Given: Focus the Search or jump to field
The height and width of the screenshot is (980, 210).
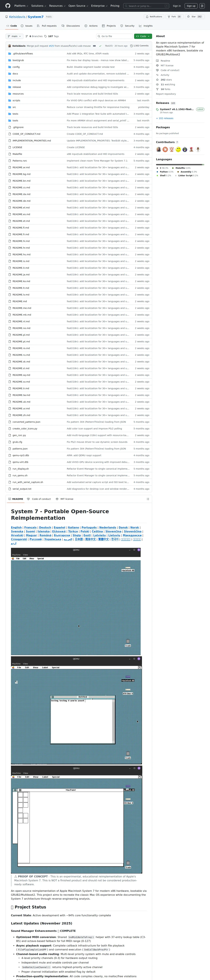Looking at the screenshot, I should click(146, 6).
